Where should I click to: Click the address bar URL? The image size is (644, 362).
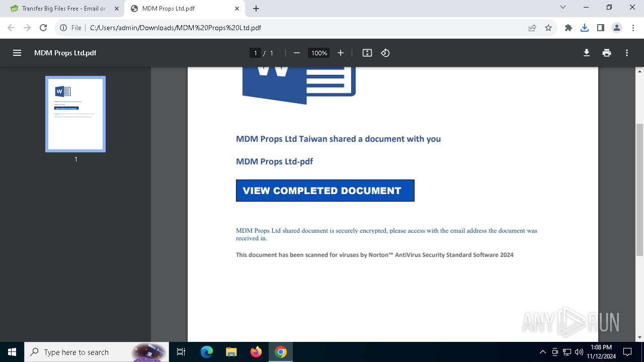[x=176, y=28]
